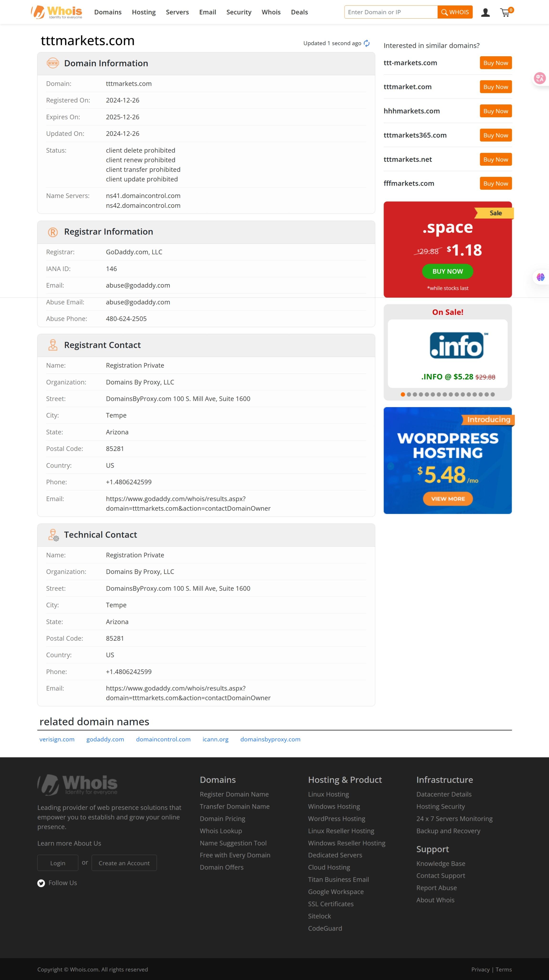Click the abuse phone 480-624-2505
The width and height of the screenshot is (549, 980).
[x=126, y=319]
